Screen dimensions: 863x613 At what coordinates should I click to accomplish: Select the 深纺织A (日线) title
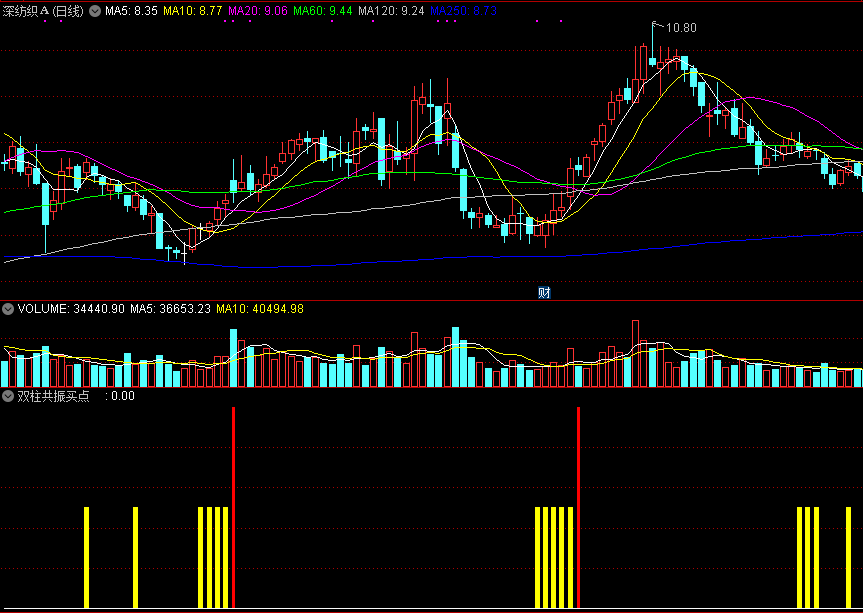43,11
